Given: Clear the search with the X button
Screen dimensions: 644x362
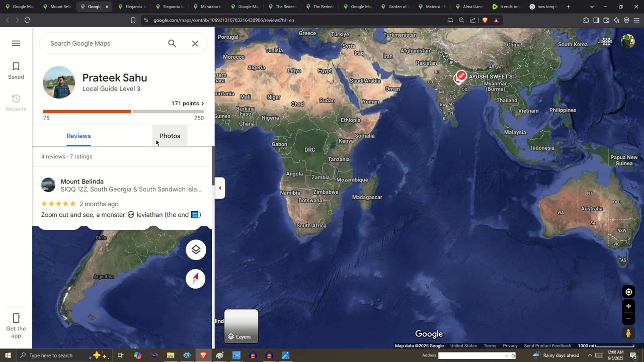Looking at the screenshot, I should pos(195,43).
